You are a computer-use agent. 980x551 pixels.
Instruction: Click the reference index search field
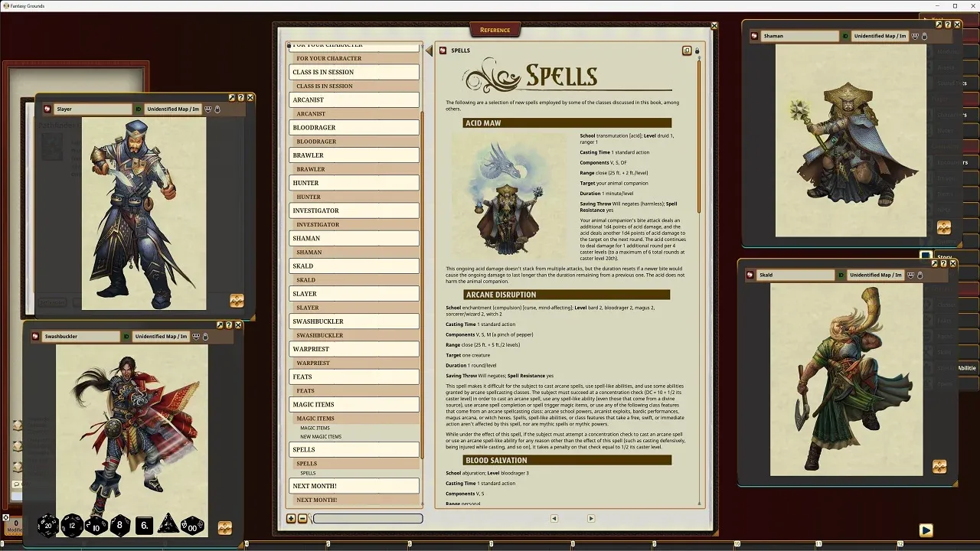[x=367, y=519]
